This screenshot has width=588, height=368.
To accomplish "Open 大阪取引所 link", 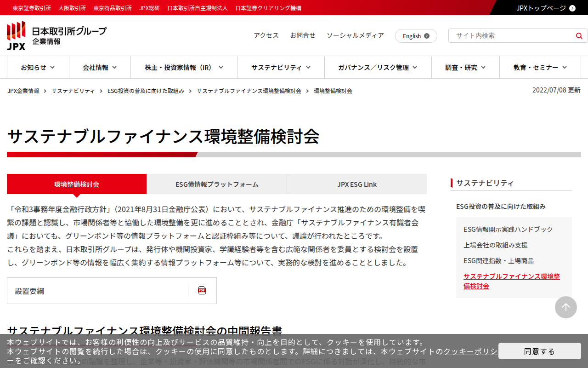I will [72, 8].
